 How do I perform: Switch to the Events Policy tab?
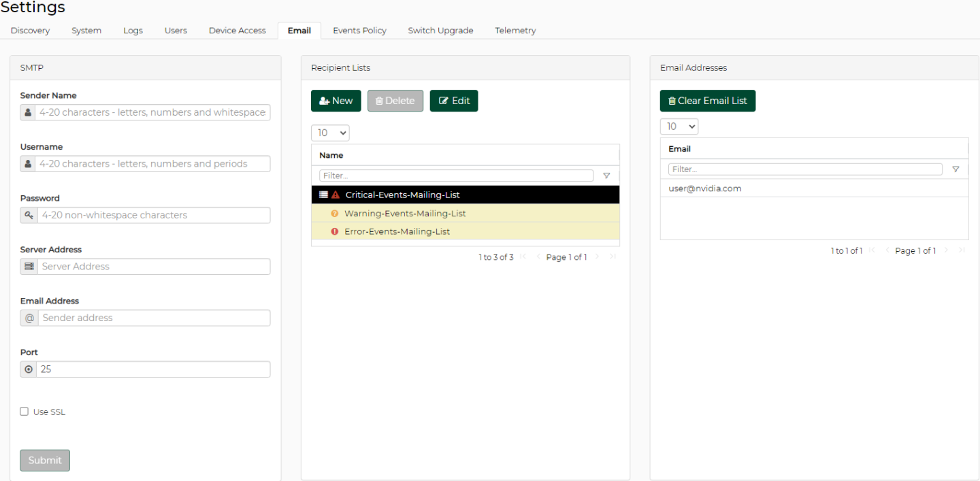[x=359, y=31]
